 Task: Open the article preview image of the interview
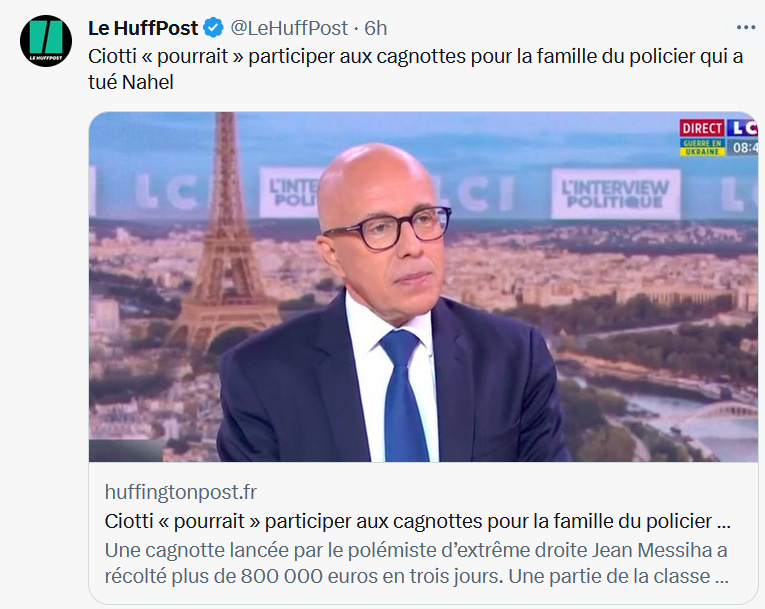[x=423, y=287]
